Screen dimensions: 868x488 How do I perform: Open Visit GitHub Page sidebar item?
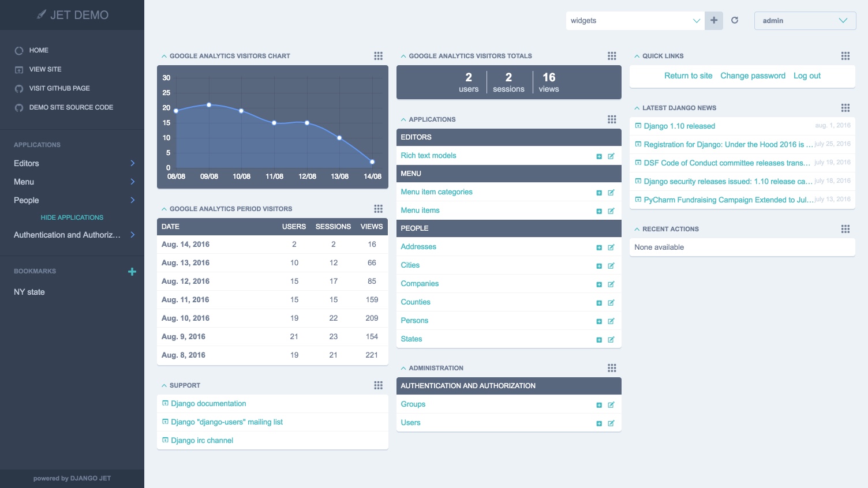click(x=59, y=88)
